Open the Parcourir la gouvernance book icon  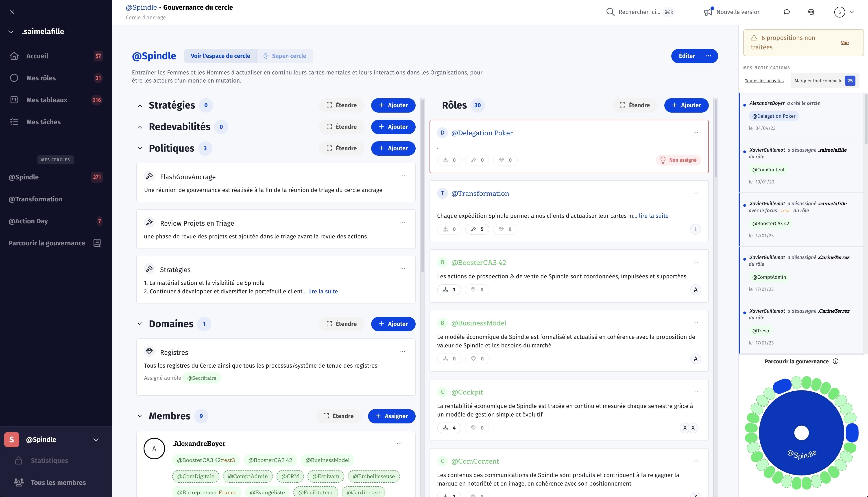[97, 243]
